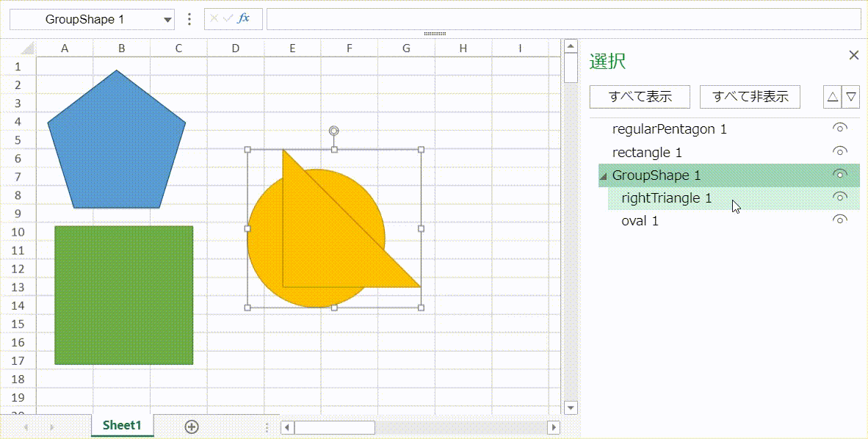Switch to the Sheet1 tab
Viewport: 868px width, 439px height.
point(122,426)
